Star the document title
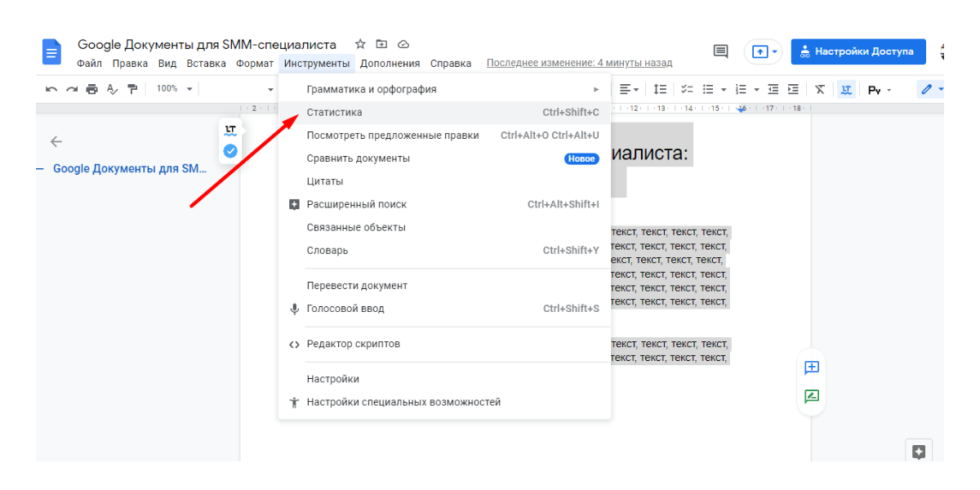980x490 pixels. (360, 44)
